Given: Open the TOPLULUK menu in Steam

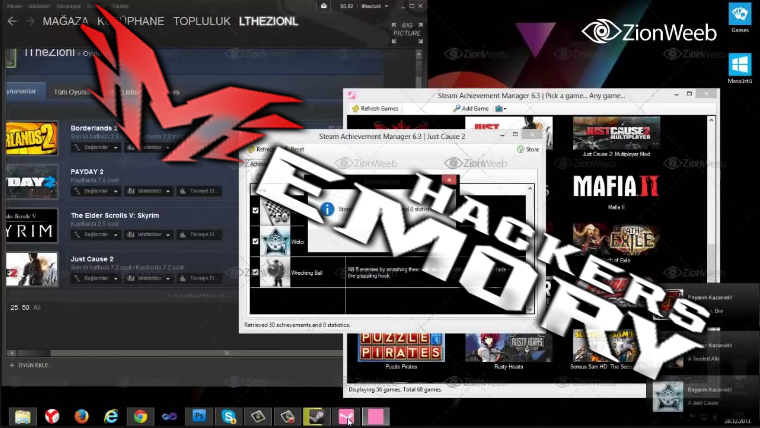Looking at the screenshot, I should pyautogui.click(x=202, y=21).
